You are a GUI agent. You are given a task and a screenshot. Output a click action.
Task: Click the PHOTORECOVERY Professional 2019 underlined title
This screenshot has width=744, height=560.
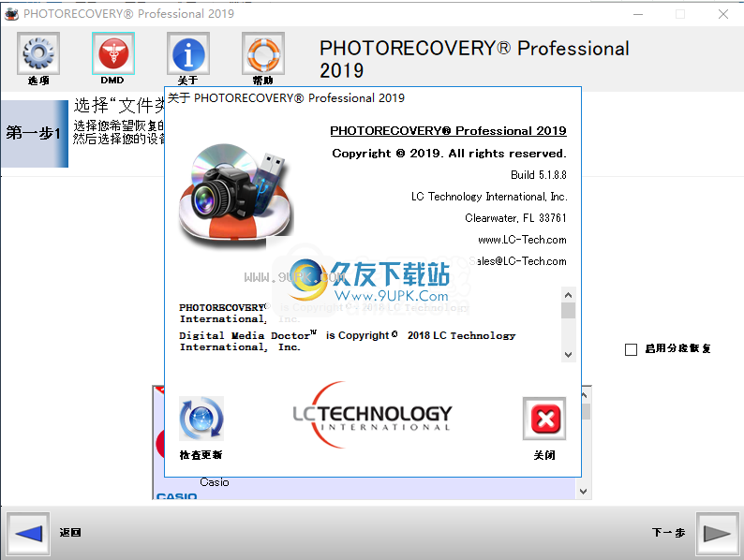point(449,130)
